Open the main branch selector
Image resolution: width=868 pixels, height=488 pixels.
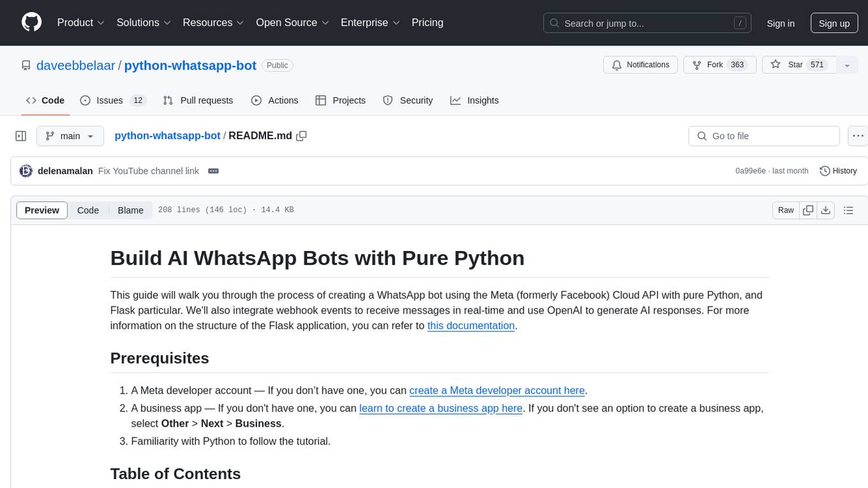[70, 136]
